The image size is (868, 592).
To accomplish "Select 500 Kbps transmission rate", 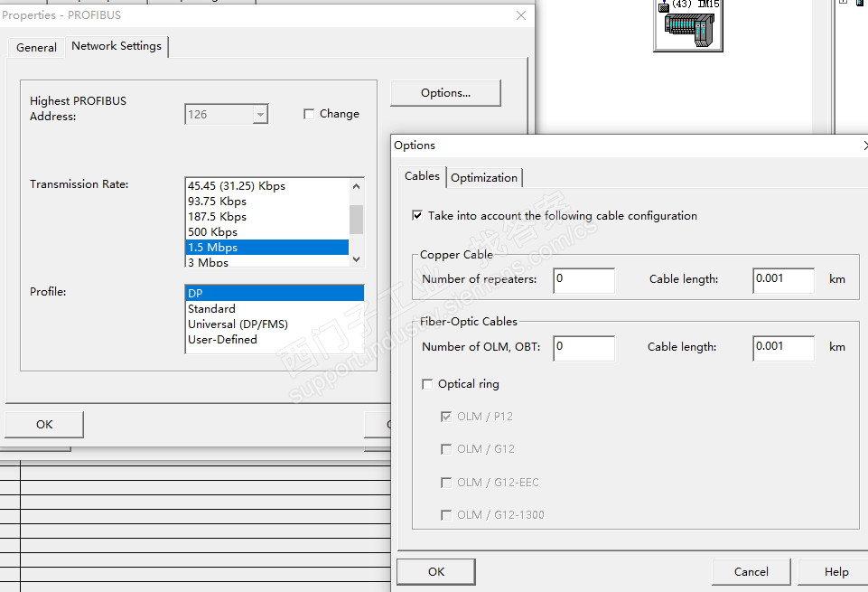I will pos(267,232).
